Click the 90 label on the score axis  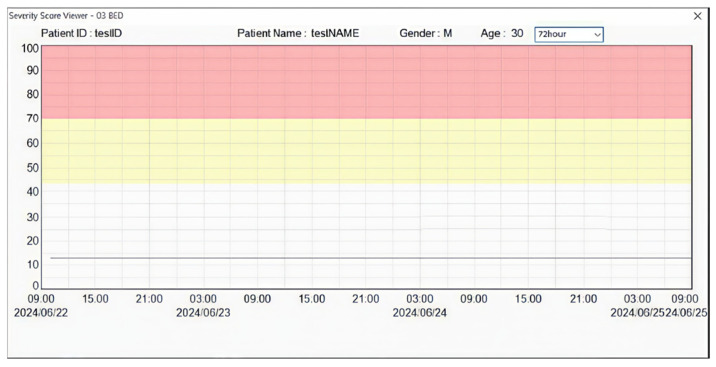(32, 70)
